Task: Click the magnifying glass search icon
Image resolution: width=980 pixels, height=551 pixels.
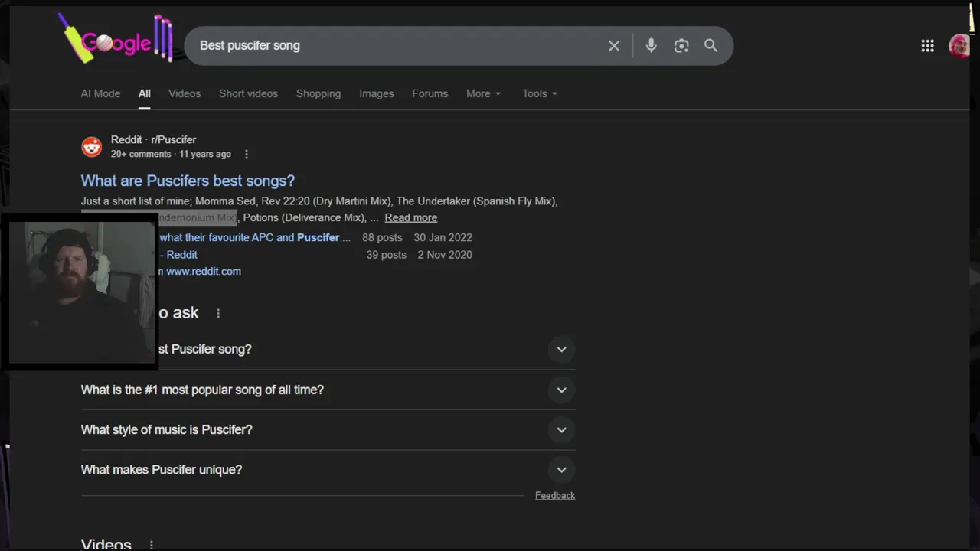Action: click(710, 46)
